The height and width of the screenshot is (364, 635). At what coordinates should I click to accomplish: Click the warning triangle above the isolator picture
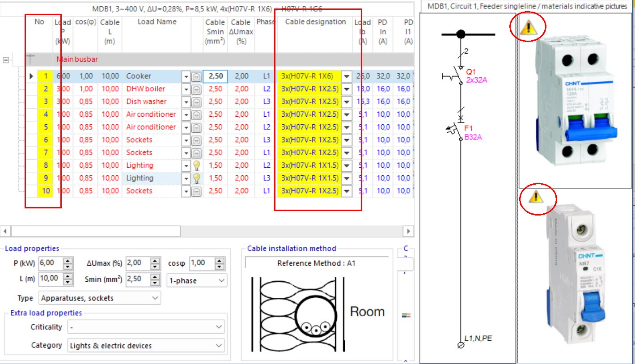pyautogui.click(x=528, y=28)
